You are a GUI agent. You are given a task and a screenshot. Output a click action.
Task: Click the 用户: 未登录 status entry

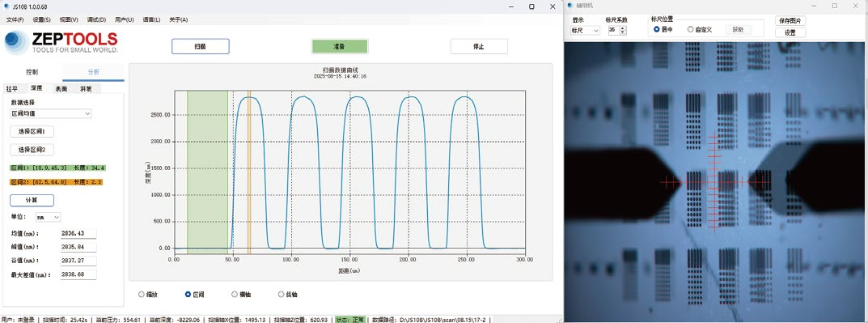click(18, 320)
